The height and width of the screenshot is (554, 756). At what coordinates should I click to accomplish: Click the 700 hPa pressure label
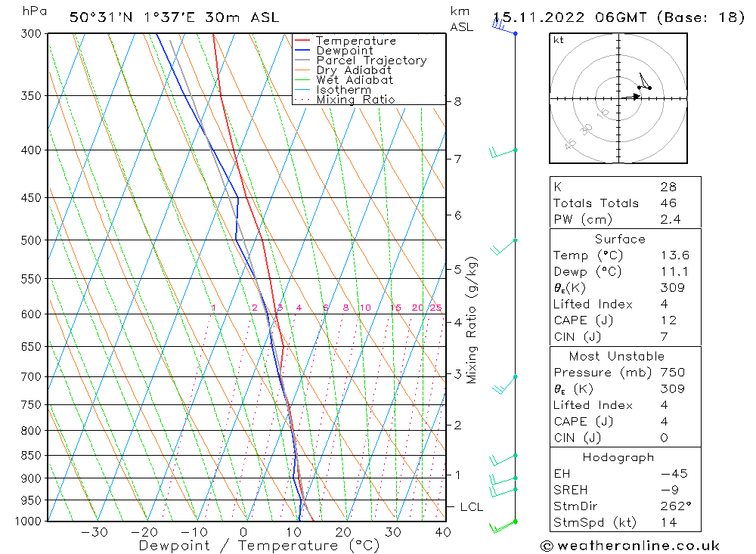pos(31,376)
